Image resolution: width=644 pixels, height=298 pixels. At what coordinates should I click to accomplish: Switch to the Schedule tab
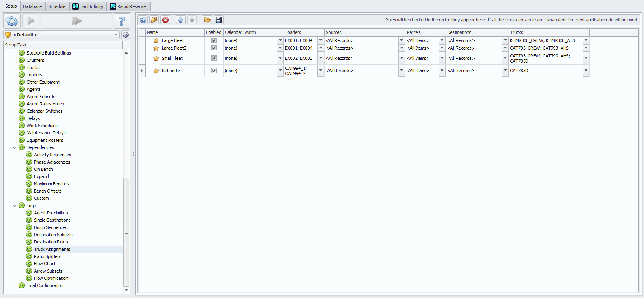(57, 6)
